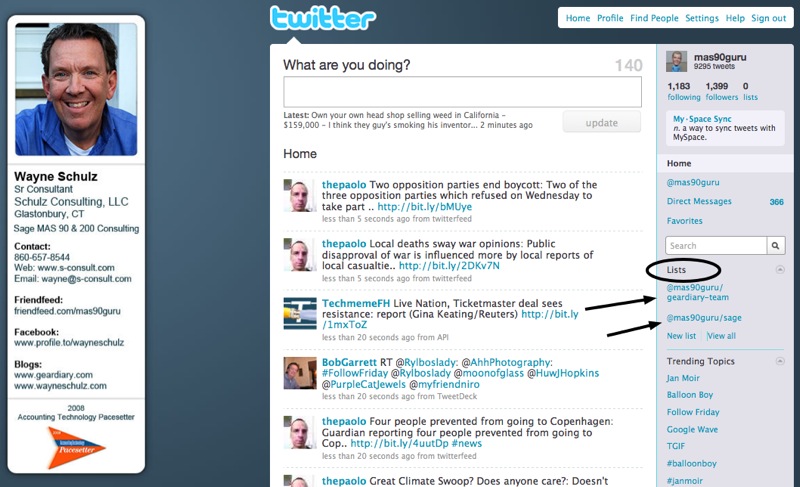Open Settings in top navigation
This screenshot has height=487, width=800.
(x=702, y=18)
